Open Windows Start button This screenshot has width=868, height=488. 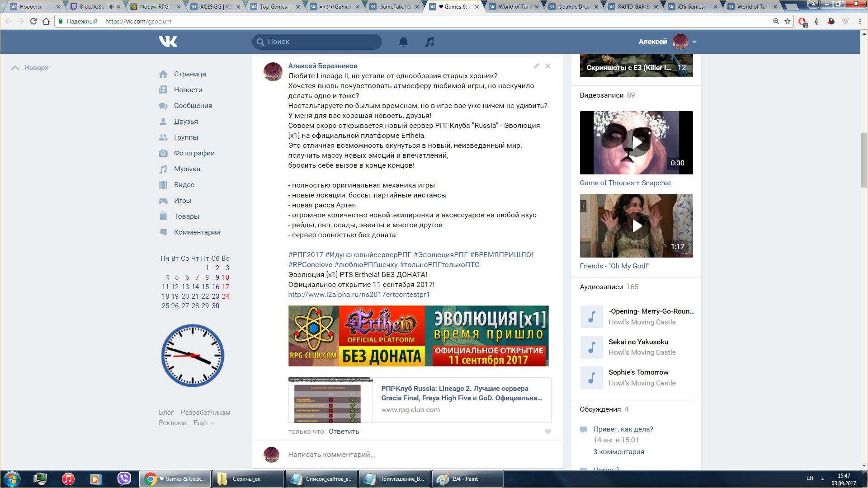(12, 479)
